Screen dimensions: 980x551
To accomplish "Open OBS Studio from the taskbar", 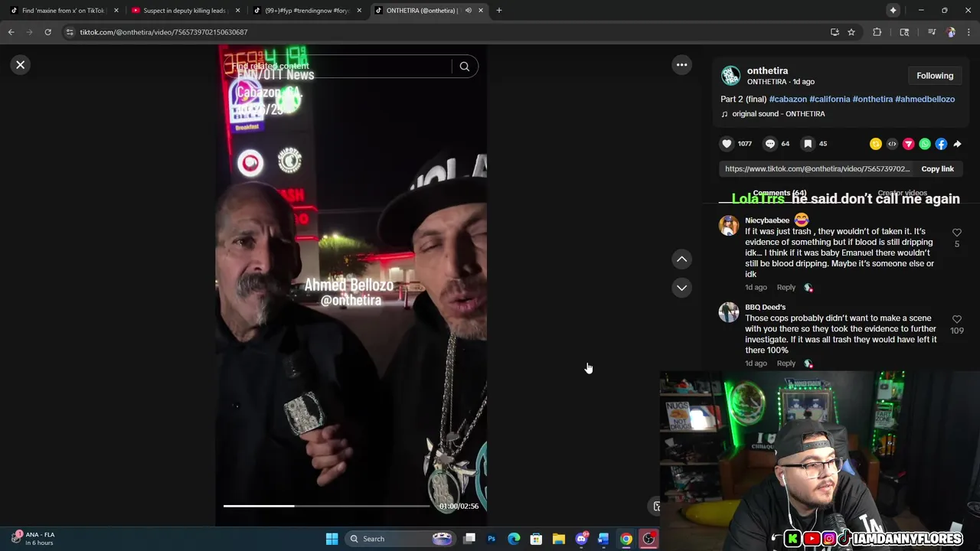I will (648, 539).
